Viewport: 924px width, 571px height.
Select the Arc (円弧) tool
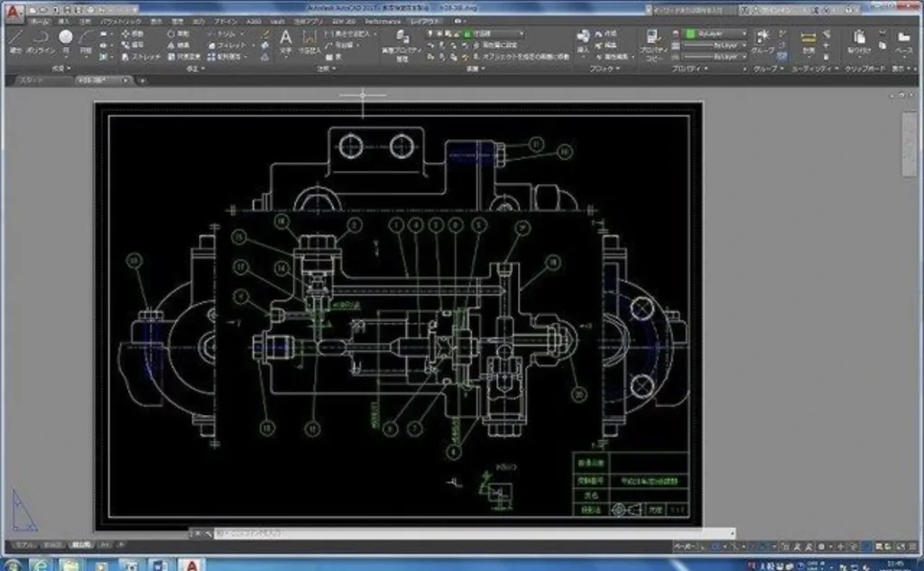(86, 41)
